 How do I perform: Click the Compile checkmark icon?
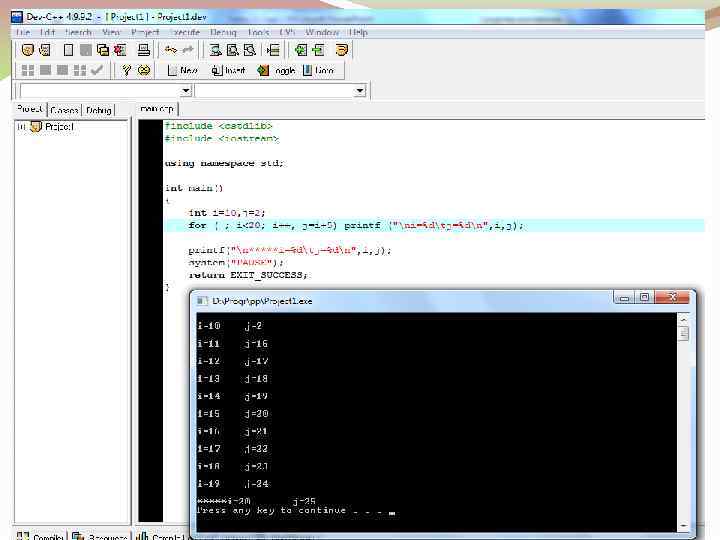coord(97,70)
